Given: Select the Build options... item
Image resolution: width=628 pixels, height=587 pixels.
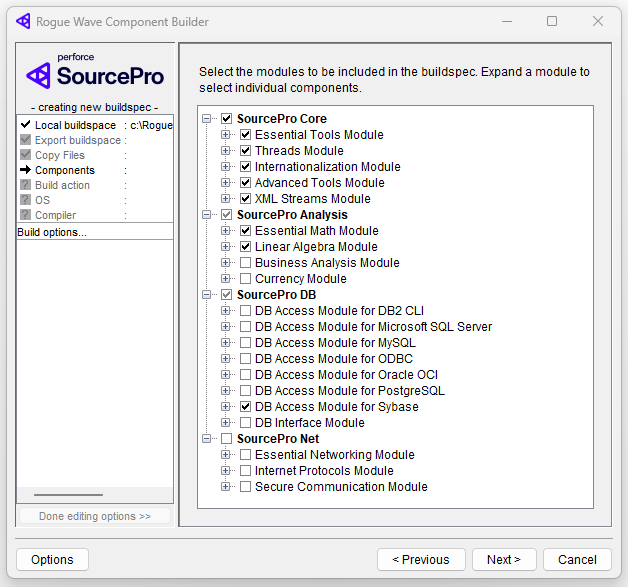Looking at the screenshot, I should (x=52, y=232).
